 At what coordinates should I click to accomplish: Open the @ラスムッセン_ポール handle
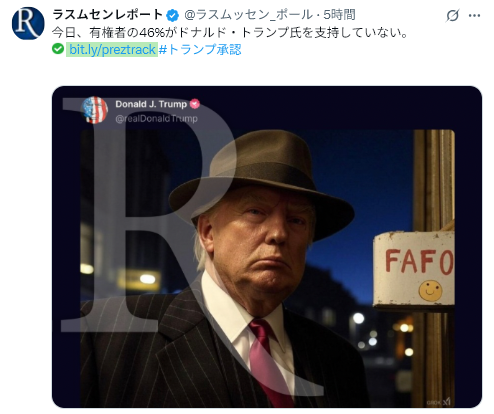click(248, 15)
